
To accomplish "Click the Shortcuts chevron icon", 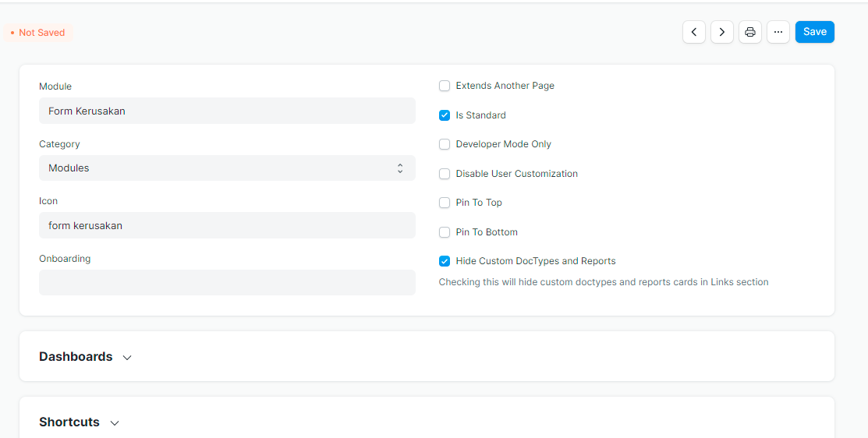I will click(115, 423).
